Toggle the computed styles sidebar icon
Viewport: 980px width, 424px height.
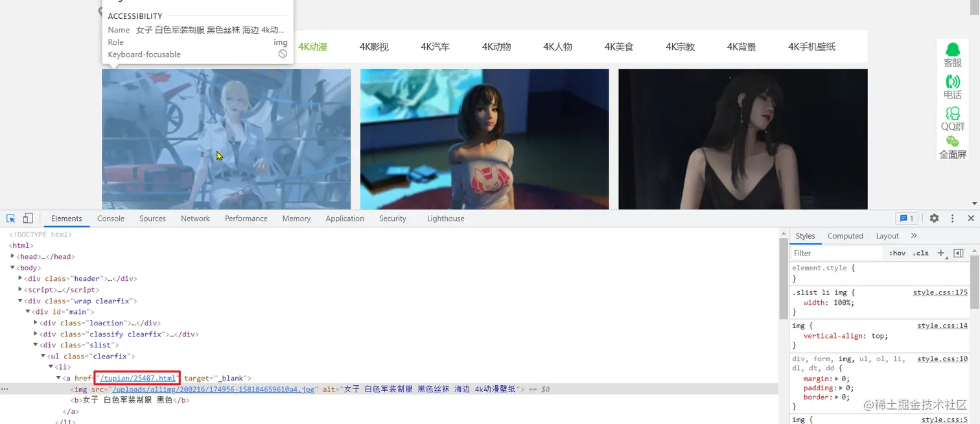tap(959, 253)
